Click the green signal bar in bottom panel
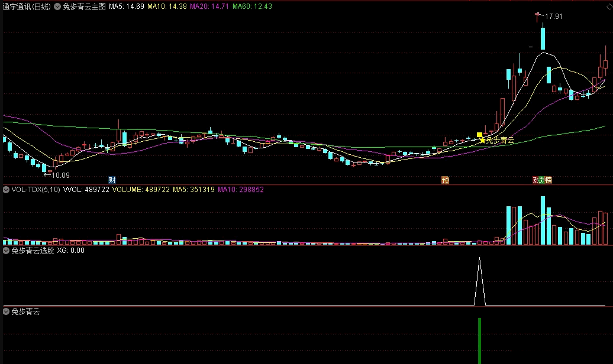Viewport: 613px width, 364px height. click(x=480, y=341)
